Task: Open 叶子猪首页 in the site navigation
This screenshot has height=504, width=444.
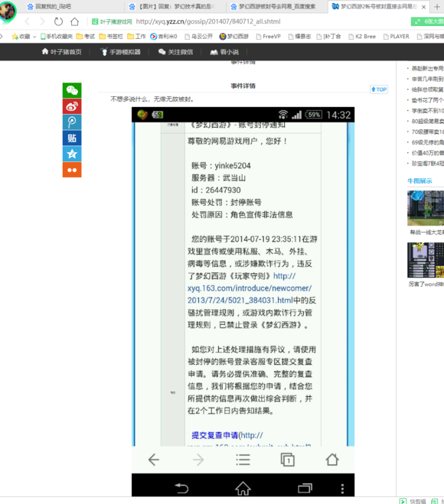Action: pyautogui.click(x=62, y=52)
